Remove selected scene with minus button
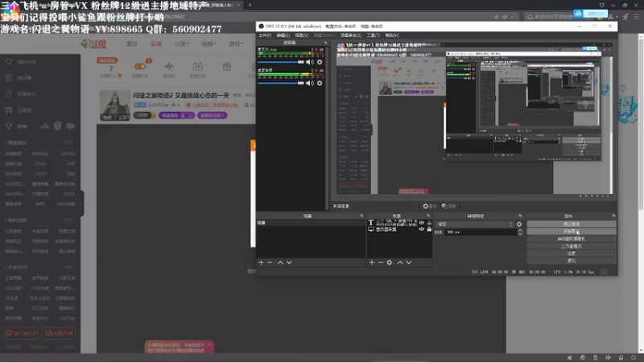This screenshot has height=362, width=644. [270, 262]
